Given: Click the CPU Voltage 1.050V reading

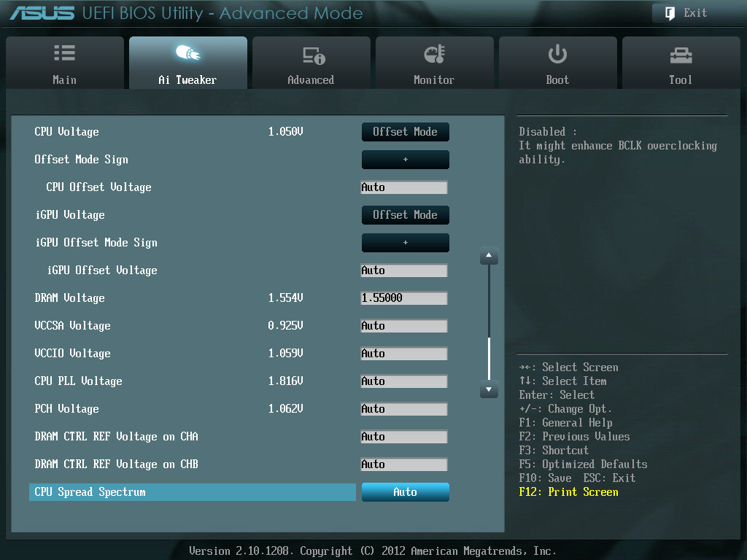Looking at the screenshot, I should 286,132.
